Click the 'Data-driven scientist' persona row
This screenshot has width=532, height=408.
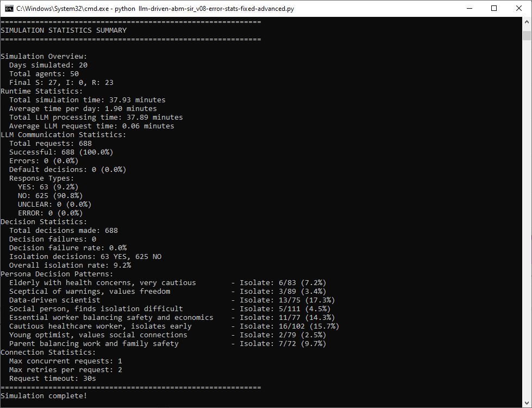click(54, 300)
